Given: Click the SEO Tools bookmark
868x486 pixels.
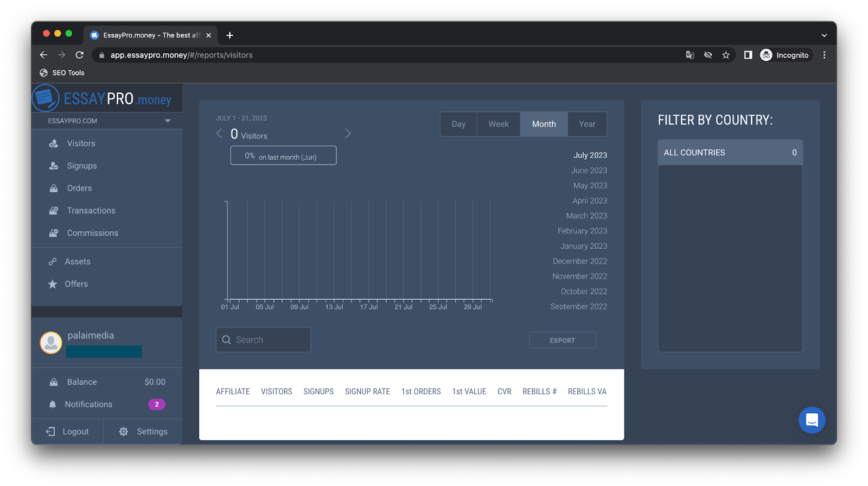Looking at the screenshot, I should point(62,73).
